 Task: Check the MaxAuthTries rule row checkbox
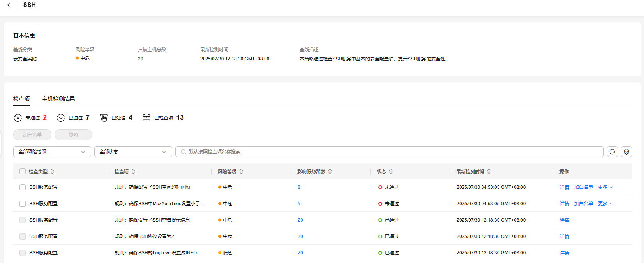23,204
